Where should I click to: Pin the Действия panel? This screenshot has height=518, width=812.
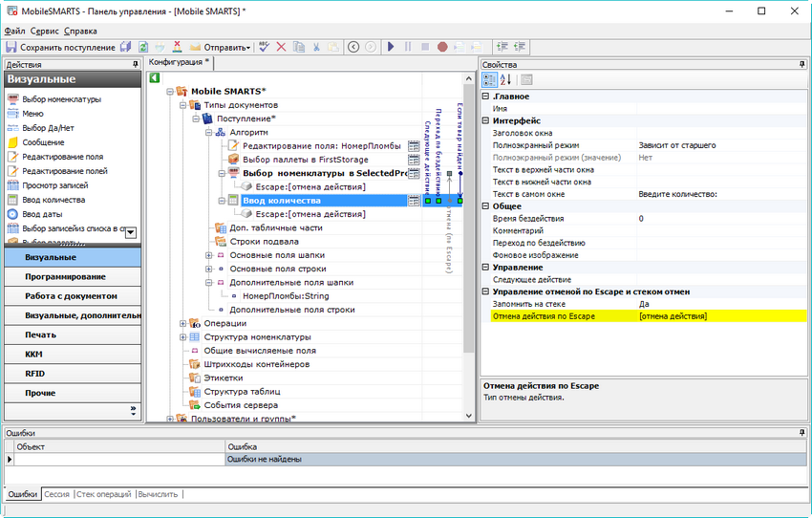pyautogui.click(x=136, y=64)
